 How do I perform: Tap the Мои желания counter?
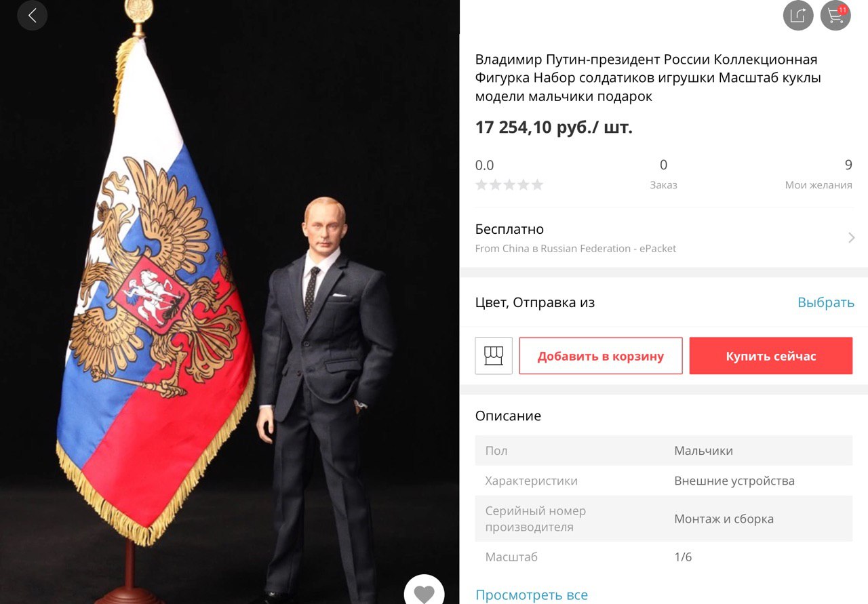818,174
